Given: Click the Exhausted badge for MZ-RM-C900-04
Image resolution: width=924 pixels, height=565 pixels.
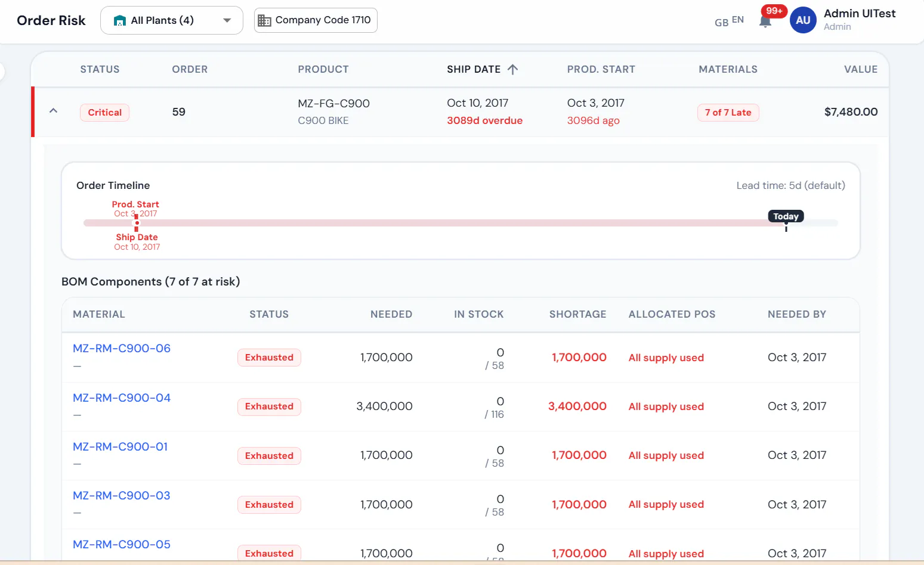Looking at the screenshot, I should 269,406.
